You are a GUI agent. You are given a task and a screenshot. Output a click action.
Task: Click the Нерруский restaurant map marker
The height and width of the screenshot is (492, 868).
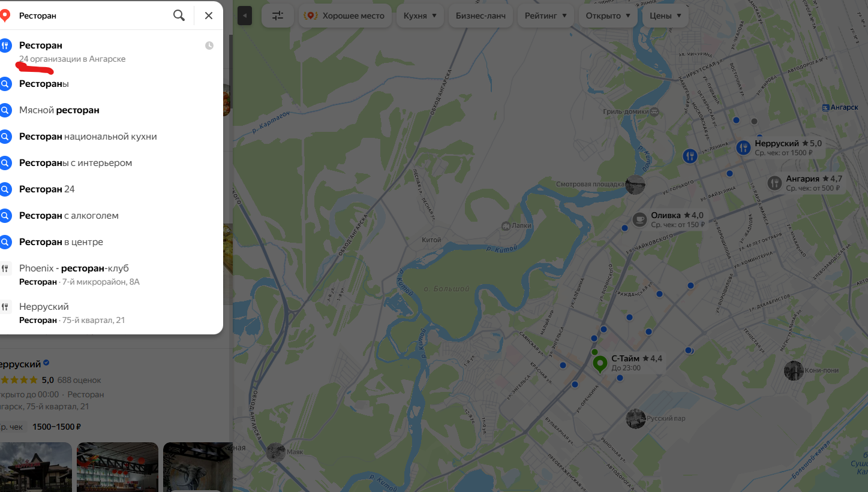coord(744,147)
